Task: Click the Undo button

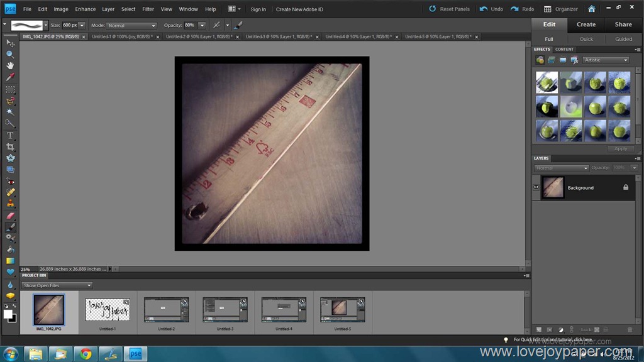Action: pyautogui.click(x=491, y=9)
